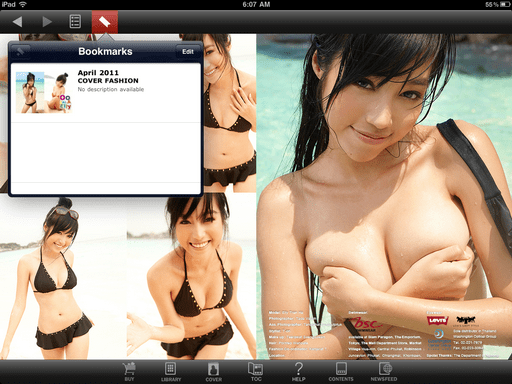Tap the add-bookmark icon in Bookmarks header
The image size is (512, 384).
[x=20, y=52]
